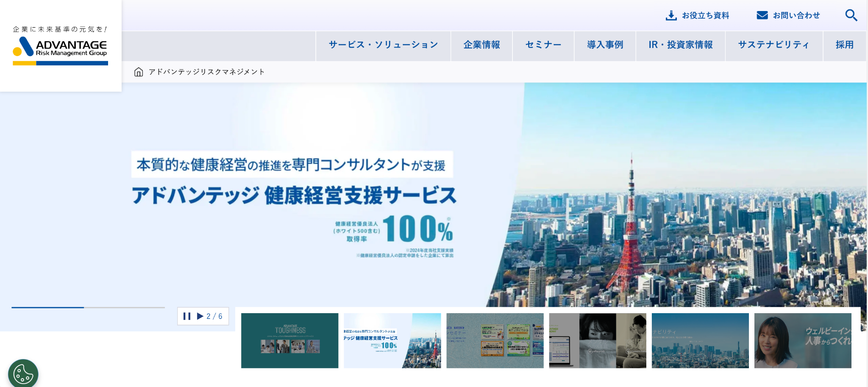The height and width of the screenshot is (387, 868).
Task: Click the Advantage Risk Management Group logo
Action: point(60,45)
